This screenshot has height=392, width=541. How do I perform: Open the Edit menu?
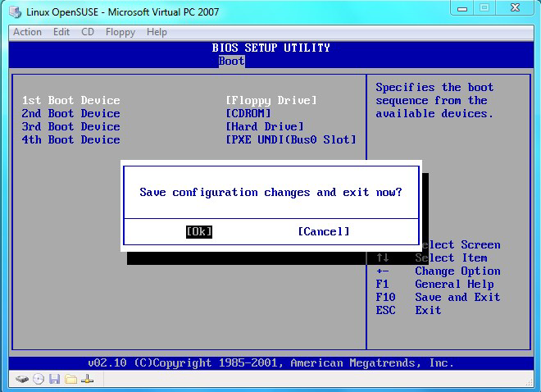(61, 32)
